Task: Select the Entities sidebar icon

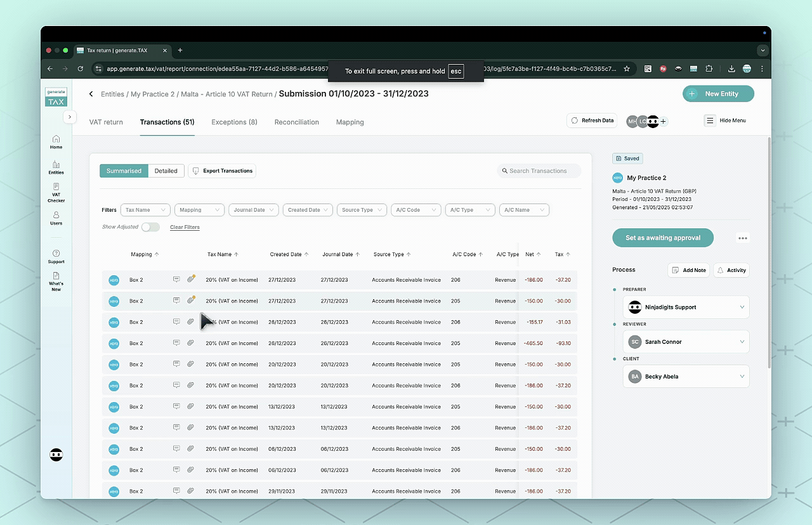Action: 56,167
